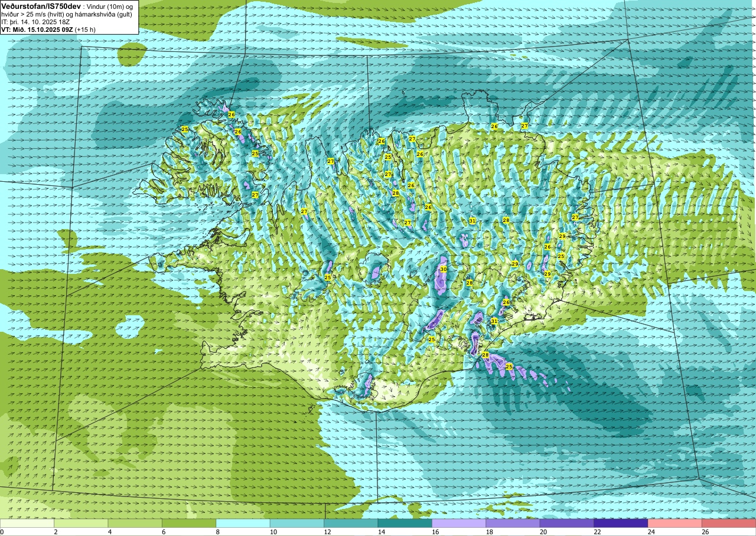Click the 0–2 m/s palest yellow legend swatch
Image resolution: width=756 pixels, height=536 pixels.
[x=27, y=523]
